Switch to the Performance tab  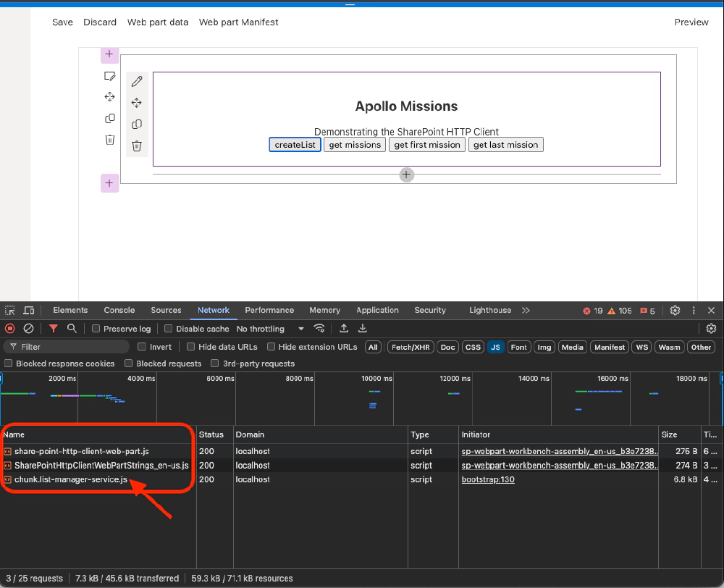pos(269,311)
